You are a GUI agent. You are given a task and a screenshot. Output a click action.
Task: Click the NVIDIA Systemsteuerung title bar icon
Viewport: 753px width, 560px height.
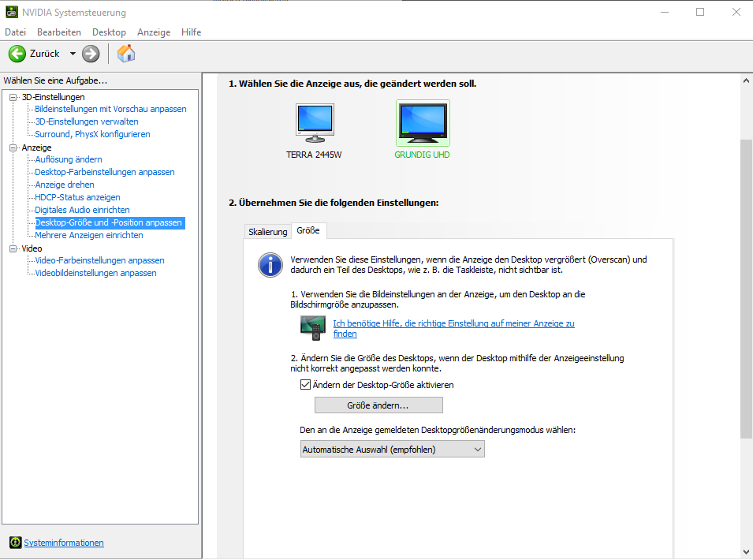(x=12, y=12)
